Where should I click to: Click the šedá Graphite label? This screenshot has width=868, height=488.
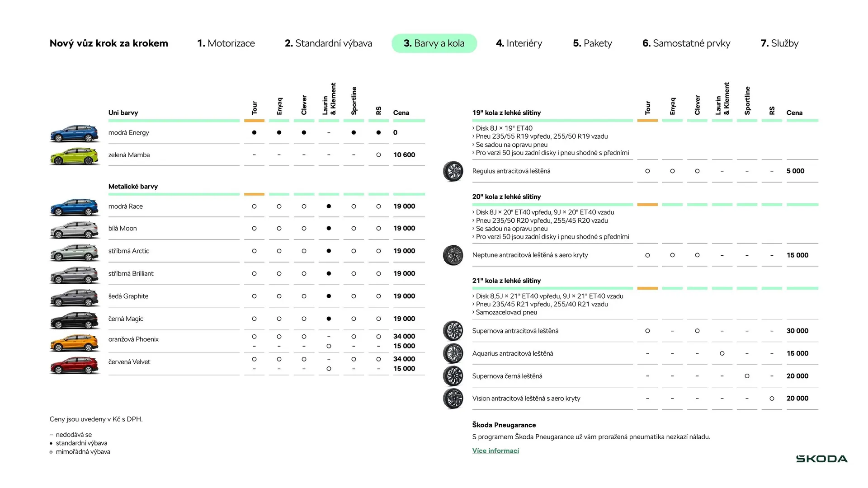coord(128,296)
